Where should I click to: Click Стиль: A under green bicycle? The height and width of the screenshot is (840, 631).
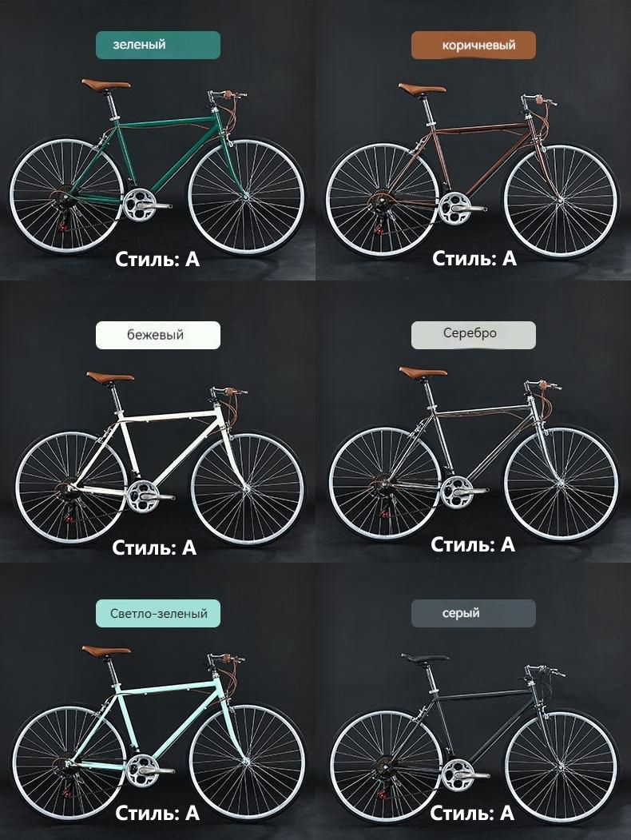[x=157, y=259]
